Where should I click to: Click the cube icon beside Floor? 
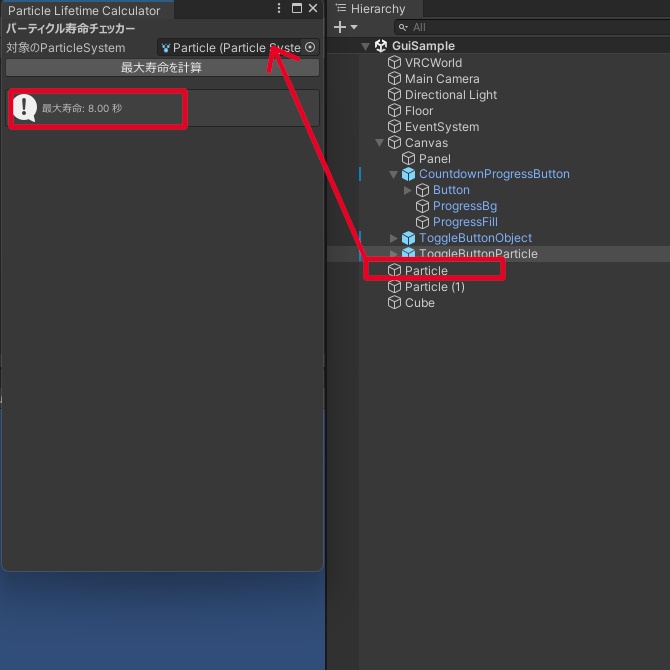[x=394, y=111]
